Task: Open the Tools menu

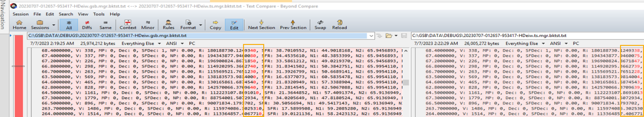Action: [99, 14]
